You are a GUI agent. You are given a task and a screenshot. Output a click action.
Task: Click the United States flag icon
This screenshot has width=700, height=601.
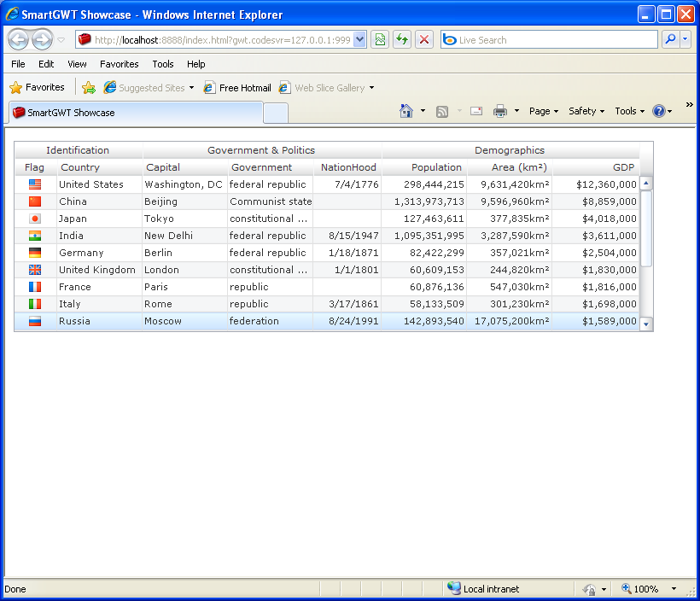35,184
